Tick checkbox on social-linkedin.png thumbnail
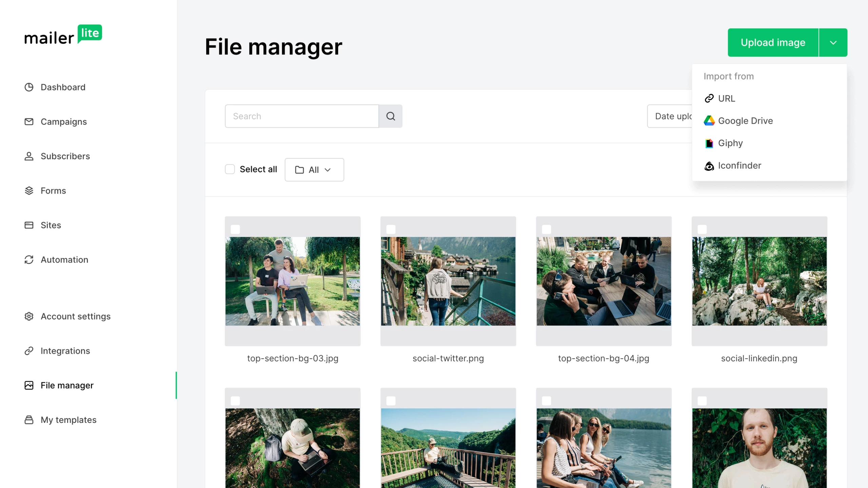The height and width of the screenshot is (488, 868). point(702,229)
